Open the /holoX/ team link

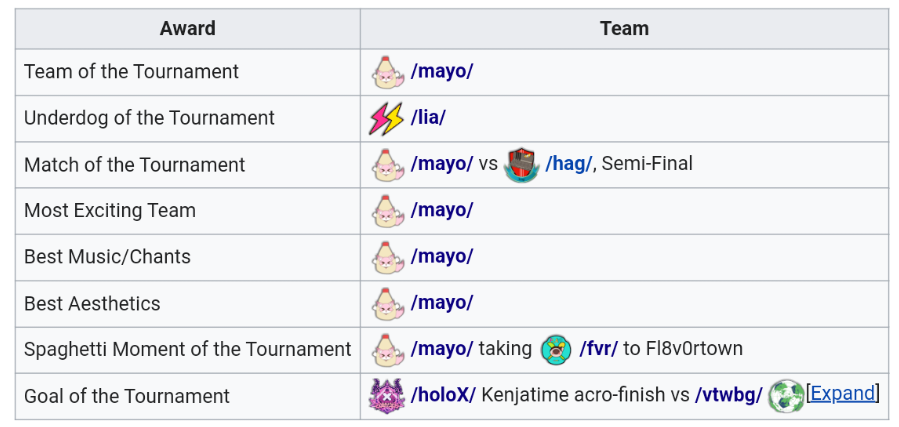pyautogui.click(x=443, y=395)
